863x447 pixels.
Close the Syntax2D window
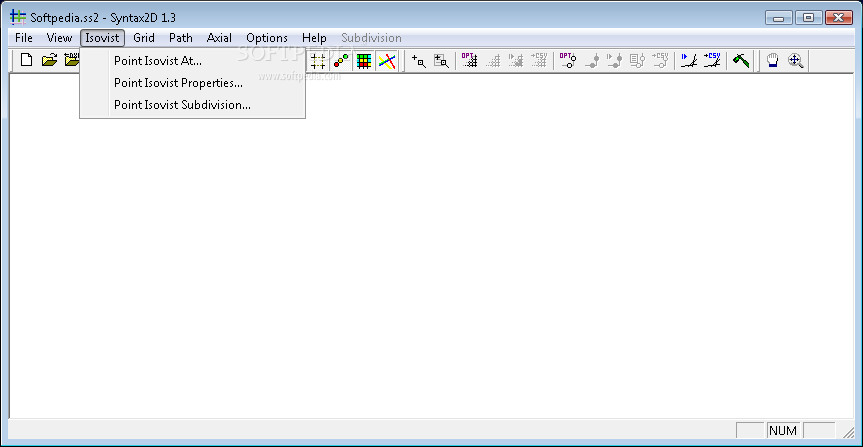(839, 18)
